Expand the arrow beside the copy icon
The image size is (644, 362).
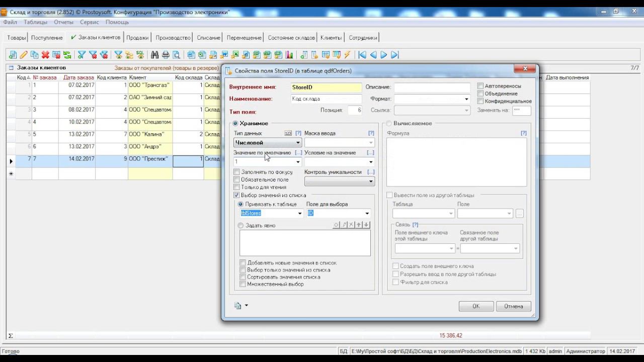(246, 306)
